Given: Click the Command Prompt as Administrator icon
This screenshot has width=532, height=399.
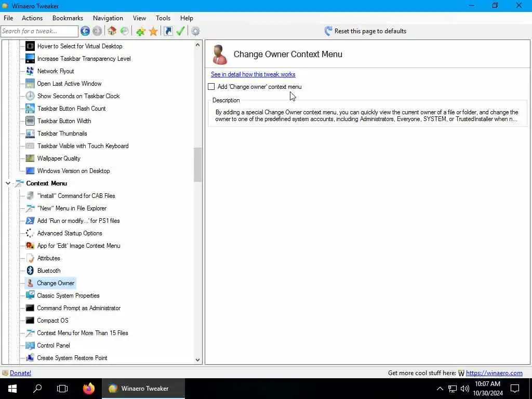Looking at the screenshot, I should pyautogui.click(x=30, y=308).
